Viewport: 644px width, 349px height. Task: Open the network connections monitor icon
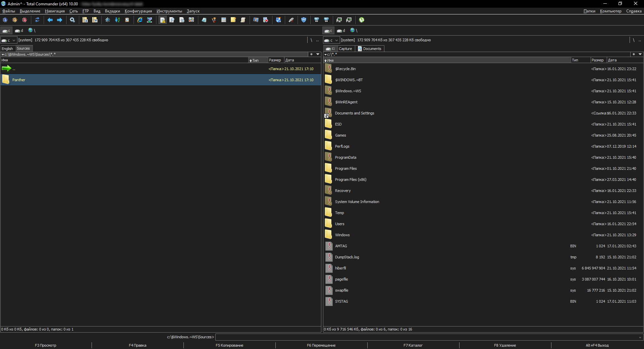click(x=150, y=20)
